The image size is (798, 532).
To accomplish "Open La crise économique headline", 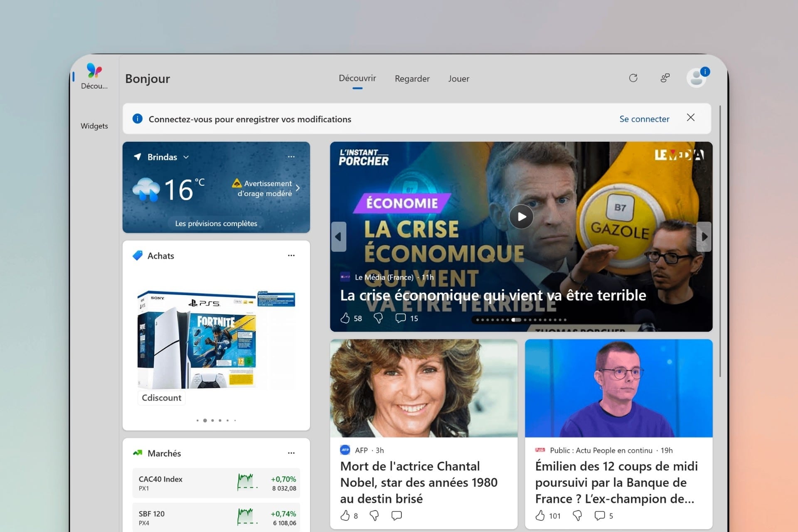I will pyautogui.click(x=493, y=295).
